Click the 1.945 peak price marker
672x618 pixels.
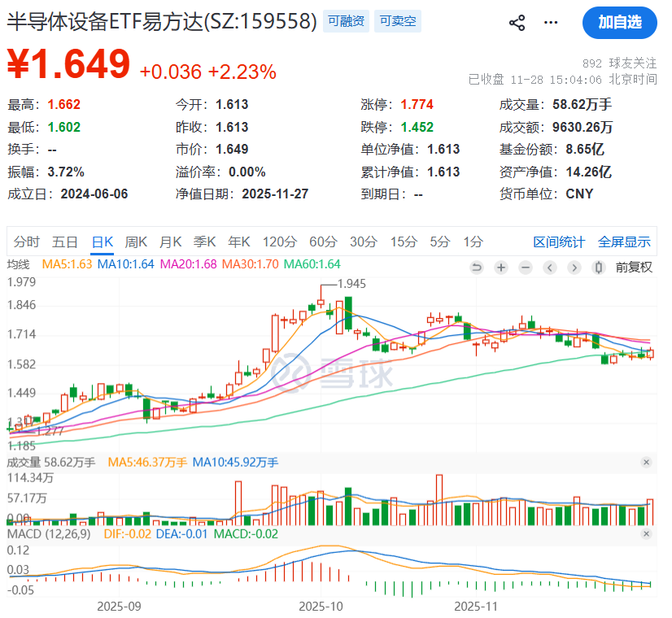[351, 284]
